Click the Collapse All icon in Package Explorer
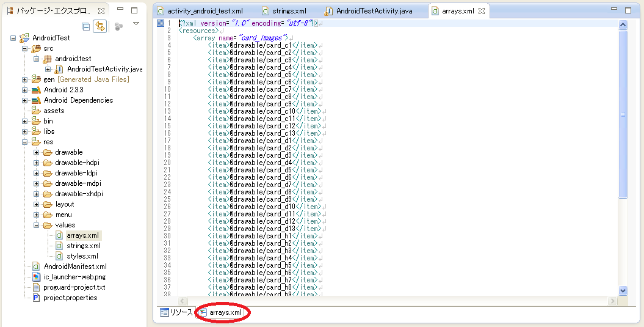This screenshot has height=327, width=644. [x=86, y=26]
